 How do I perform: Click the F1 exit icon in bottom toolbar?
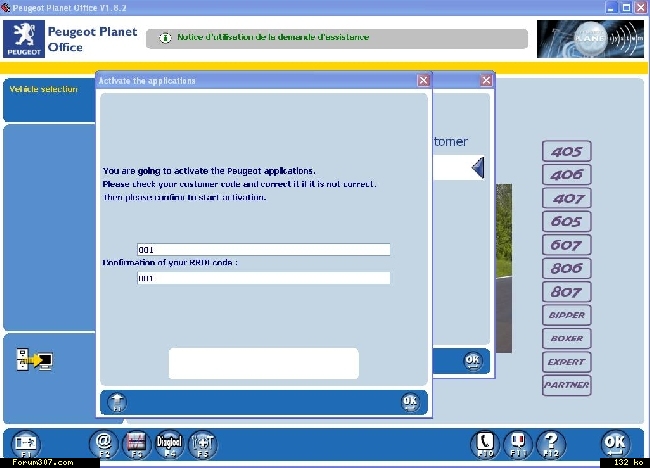coord(26,444)
